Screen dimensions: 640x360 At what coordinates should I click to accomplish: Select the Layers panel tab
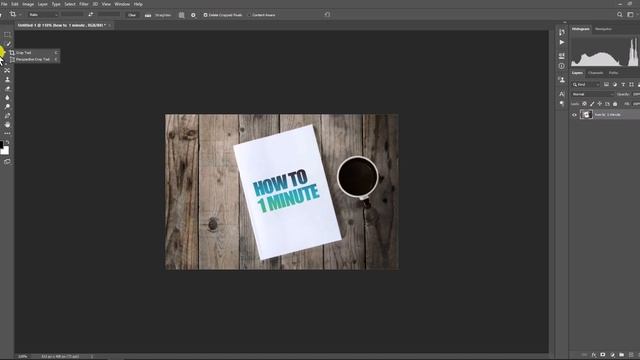coord(577,73)
